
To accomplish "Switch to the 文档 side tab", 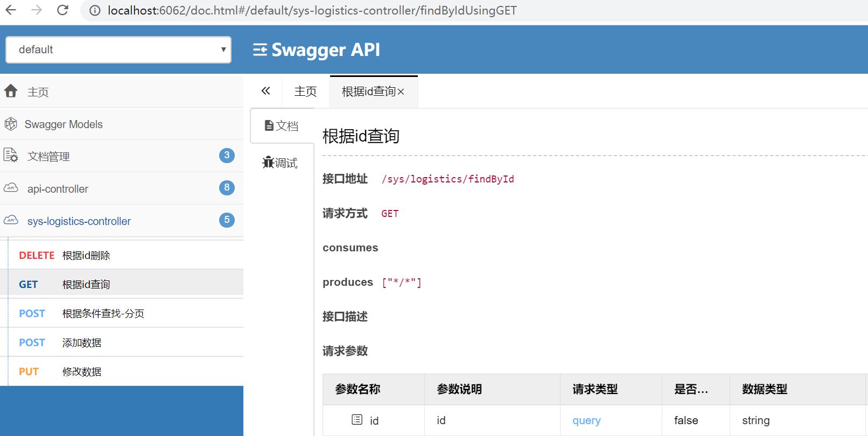I will (282, 126).
